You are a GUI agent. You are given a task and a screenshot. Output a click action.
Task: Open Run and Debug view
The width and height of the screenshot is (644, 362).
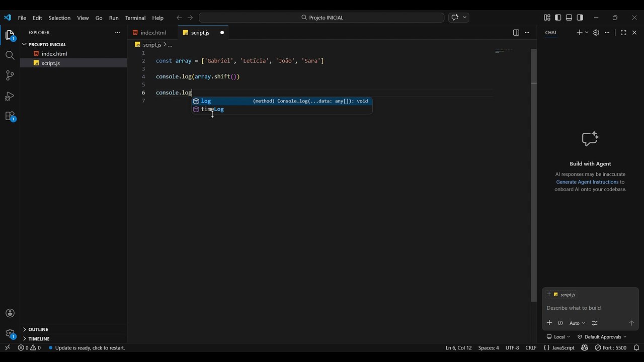click(x=10, y=96)
